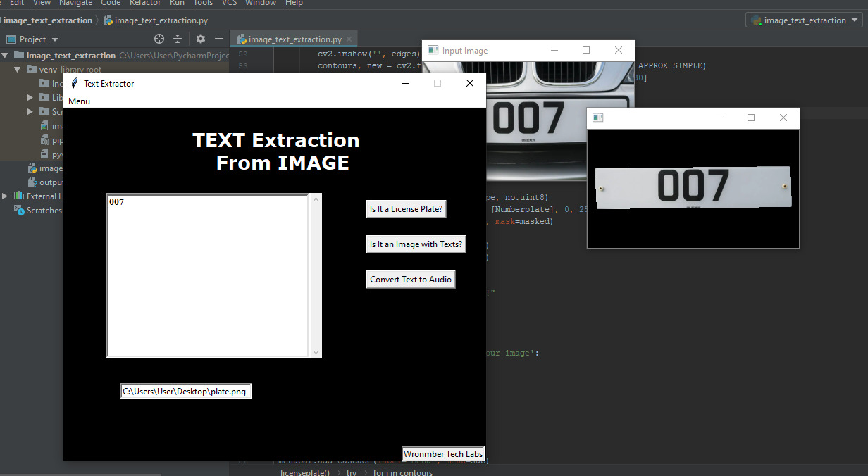Open the Menu in Text Extractor

[x=79, y=101]
